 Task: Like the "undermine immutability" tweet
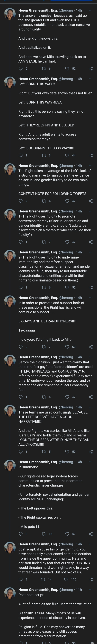click(67, 287)
